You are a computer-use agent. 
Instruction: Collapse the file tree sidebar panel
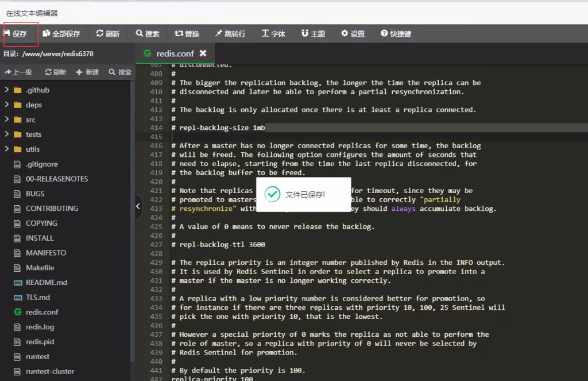pos(138,205)
